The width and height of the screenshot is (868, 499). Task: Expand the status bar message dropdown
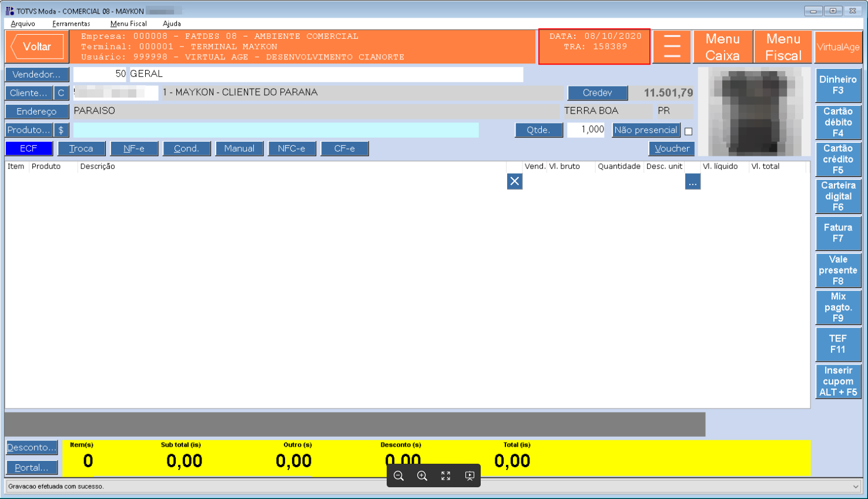coord(856,486)
